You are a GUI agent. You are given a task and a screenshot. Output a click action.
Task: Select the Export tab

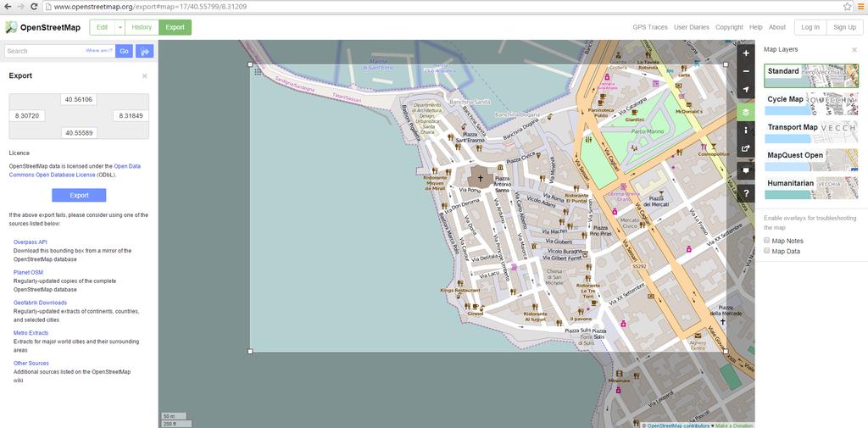[x=175, y=27]
